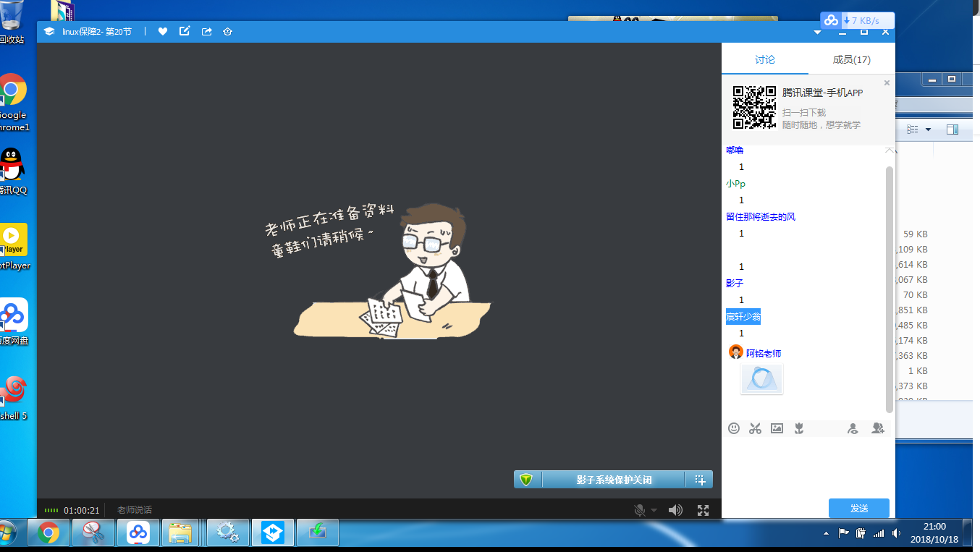The width and height of the screenshot is (980, 552).
Task: Click the green shield icon
Action: (x=527, y=480)
